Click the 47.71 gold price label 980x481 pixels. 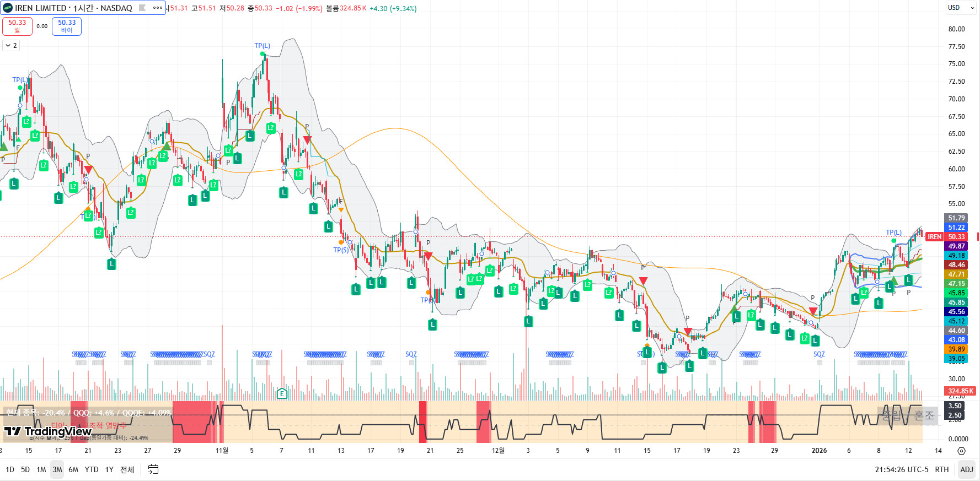pyautogui.click(x=956, y=274)
